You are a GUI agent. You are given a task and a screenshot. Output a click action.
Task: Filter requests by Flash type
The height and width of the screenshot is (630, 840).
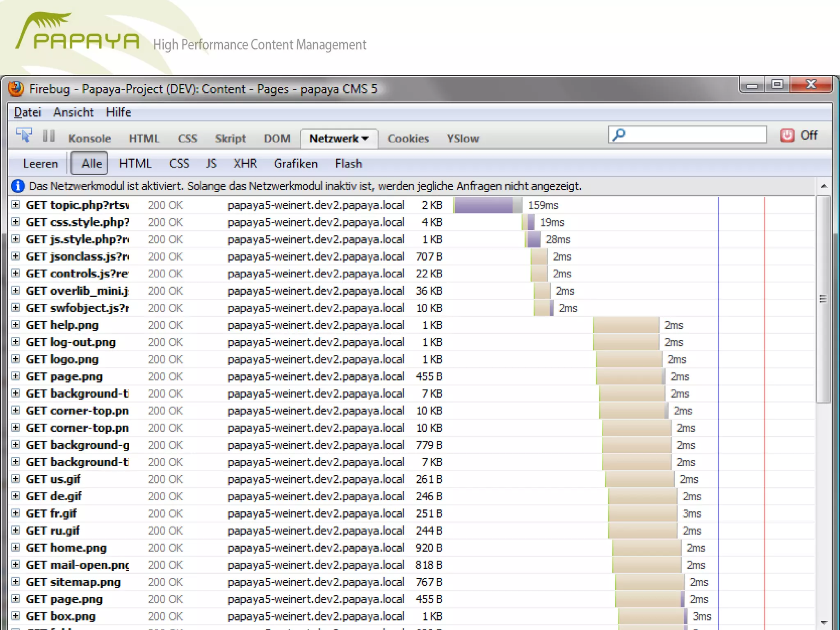(x=349, y=163)
